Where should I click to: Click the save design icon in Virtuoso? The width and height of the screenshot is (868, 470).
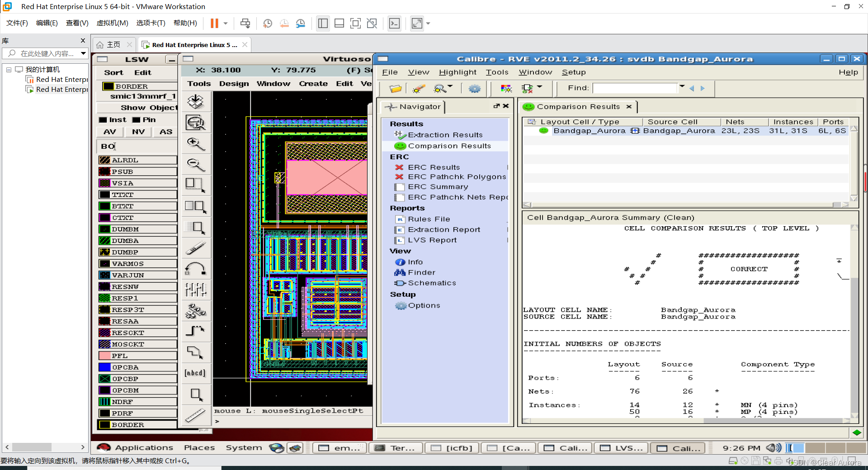click(x=196, y=101)
